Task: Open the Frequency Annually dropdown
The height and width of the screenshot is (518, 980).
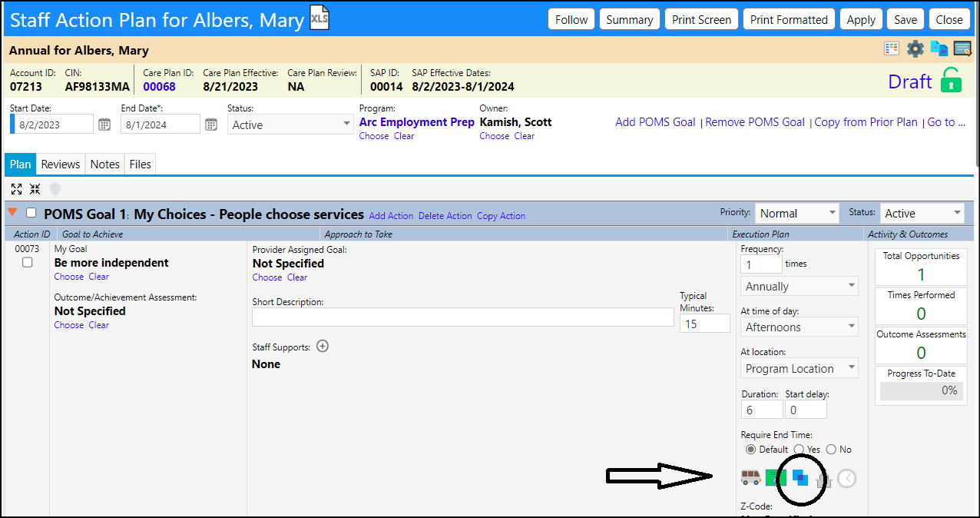Action: (x=800, y=286)
